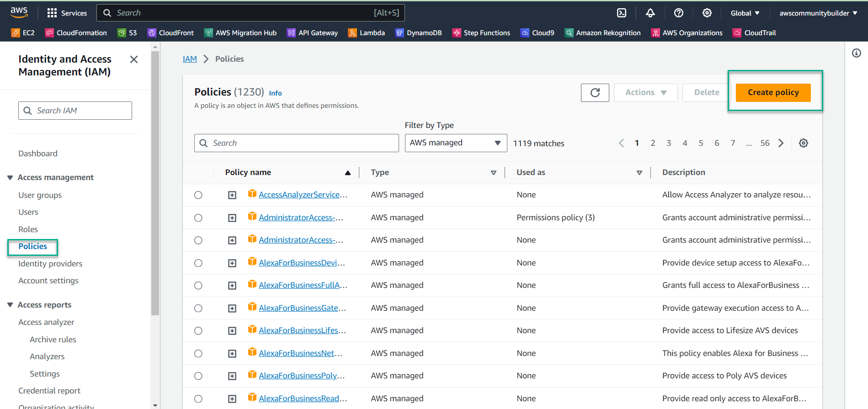Open the Actions dropdown
The height and width of the screenshot is (409, 868).
click(645, 93)
